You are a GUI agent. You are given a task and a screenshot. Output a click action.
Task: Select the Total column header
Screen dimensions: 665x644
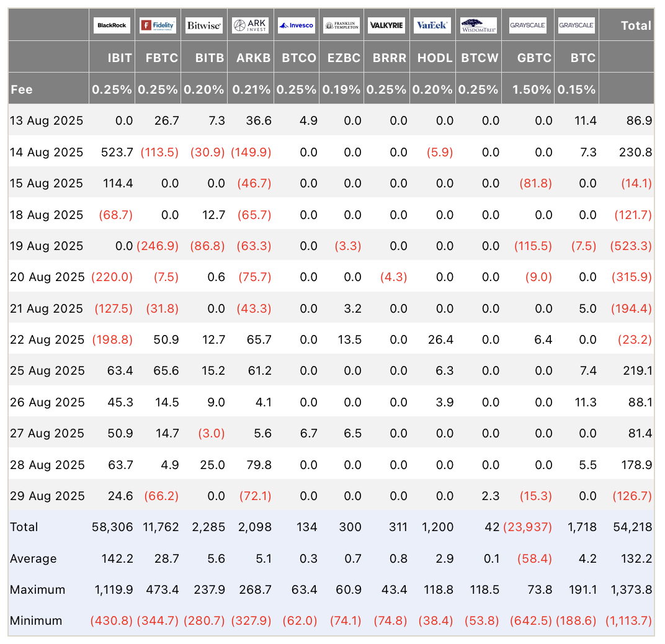click(636, 26)
